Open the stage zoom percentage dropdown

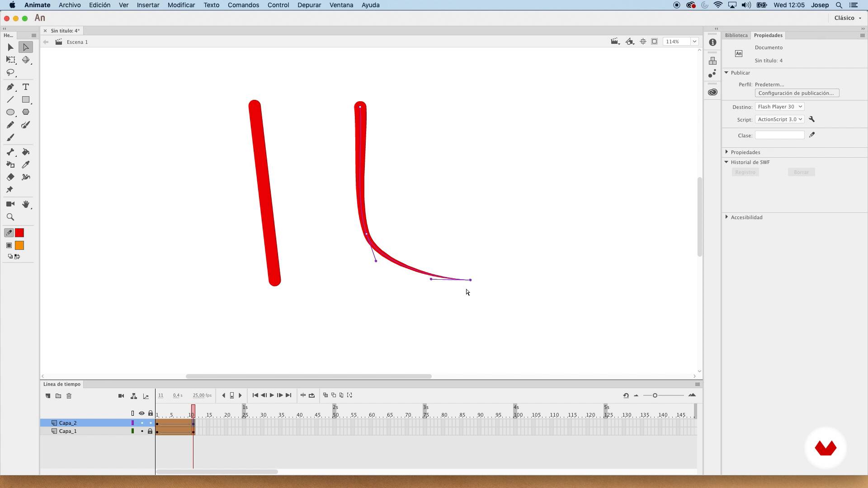click(694, 42)
